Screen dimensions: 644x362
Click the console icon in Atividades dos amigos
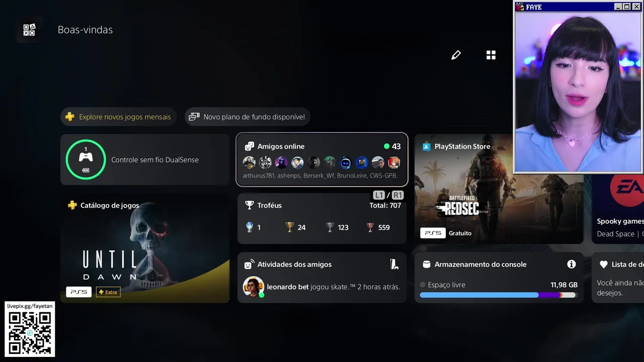pos(394,264)
